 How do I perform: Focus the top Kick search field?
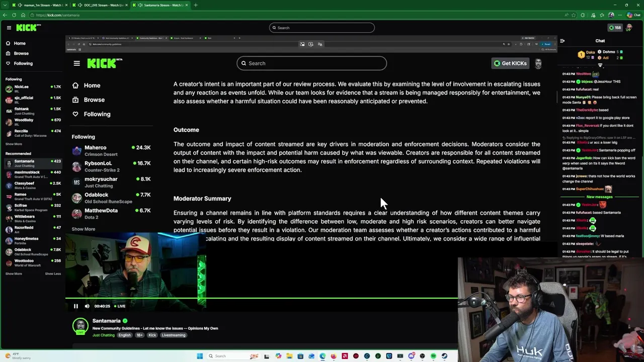(x=322, y=28)
